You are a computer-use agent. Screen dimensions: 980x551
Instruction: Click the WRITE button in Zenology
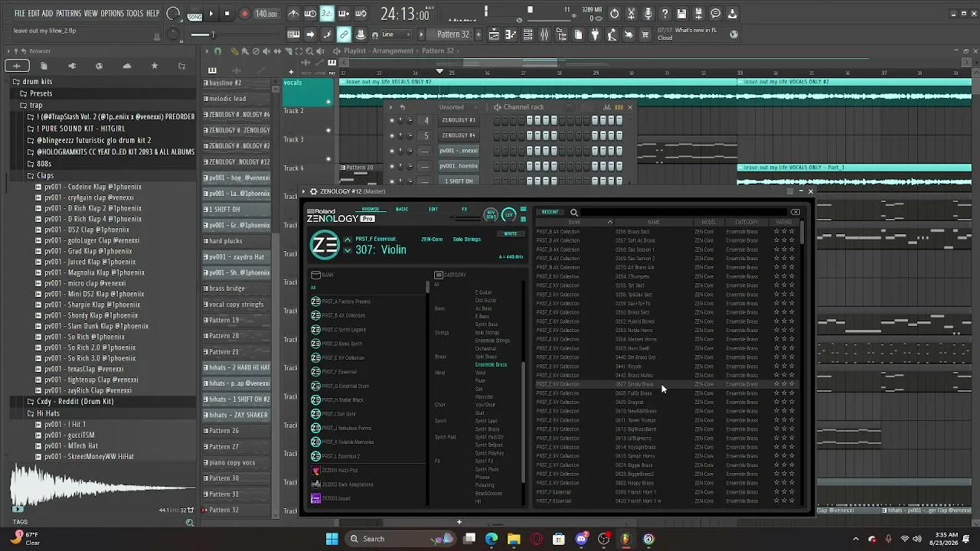point(511,233)
